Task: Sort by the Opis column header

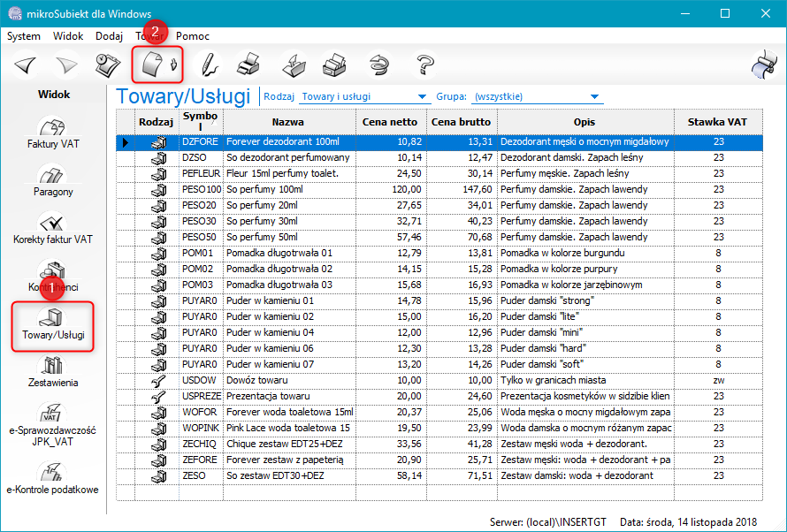Action: (x=585, y=122)
